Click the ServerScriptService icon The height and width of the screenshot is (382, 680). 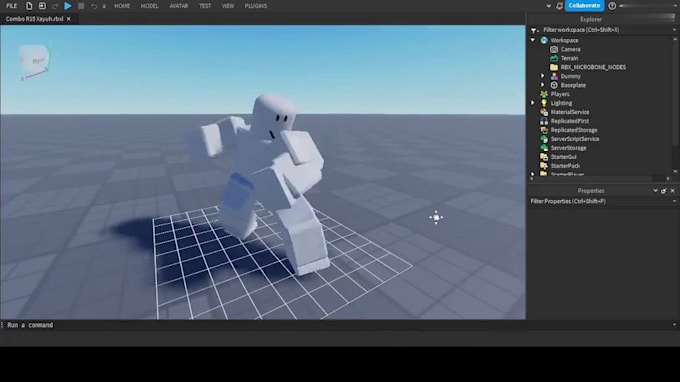544,139
